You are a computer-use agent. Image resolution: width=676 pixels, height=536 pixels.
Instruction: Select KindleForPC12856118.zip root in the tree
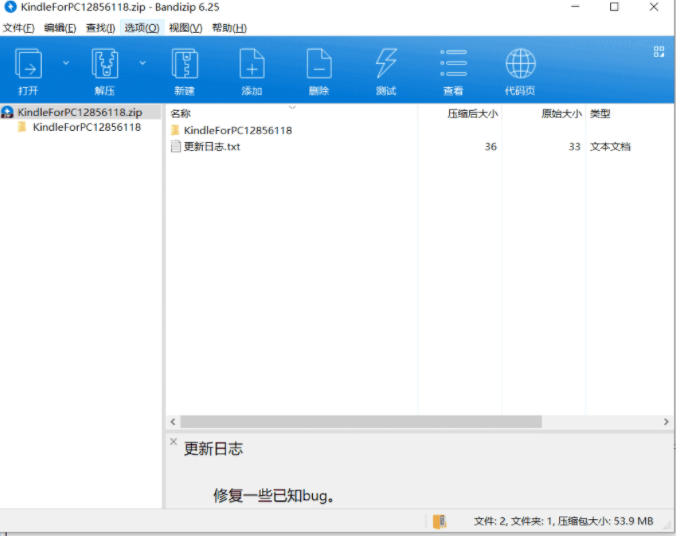pyautogui.click(x=80, y=113)
